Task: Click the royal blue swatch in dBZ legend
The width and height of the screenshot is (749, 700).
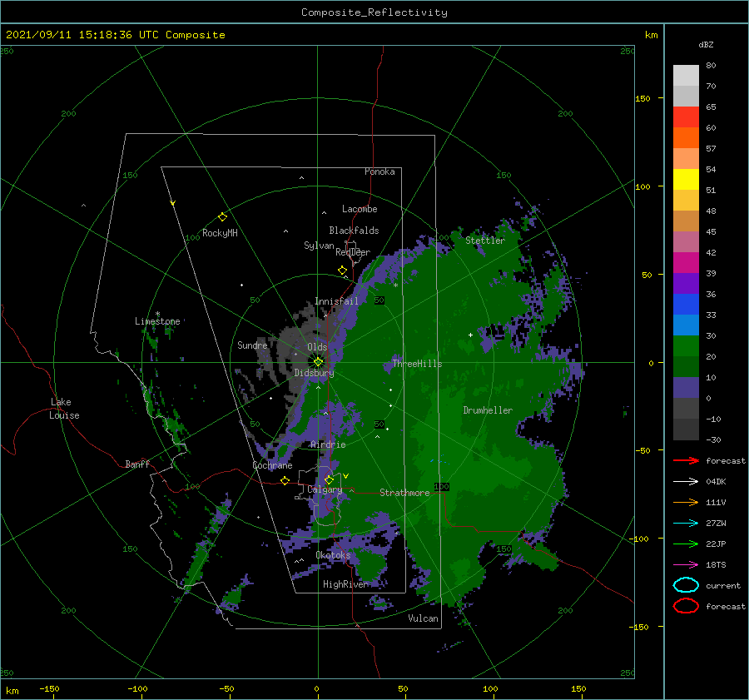Action: (x=686, y=304)
